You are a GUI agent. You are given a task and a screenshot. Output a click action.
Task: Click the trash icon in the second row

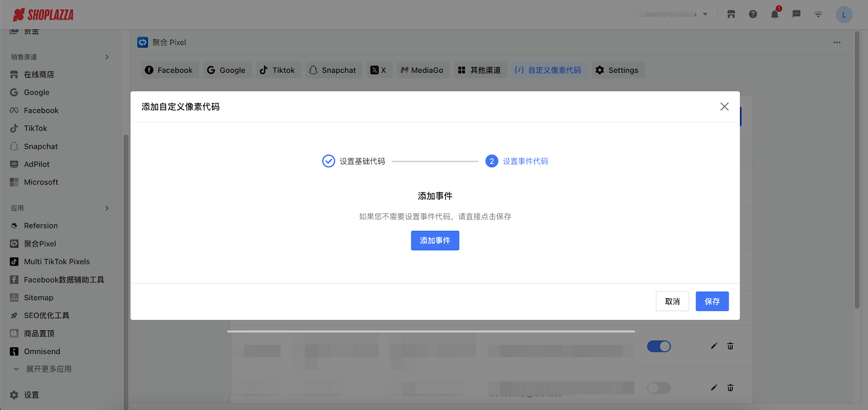(730, 388)
